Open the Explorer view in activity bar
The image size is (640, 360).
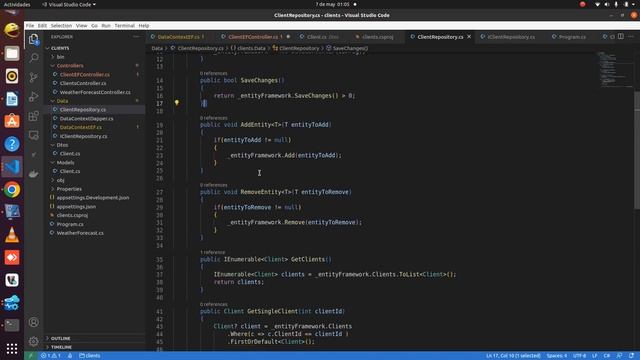click(x=34, y=39)
